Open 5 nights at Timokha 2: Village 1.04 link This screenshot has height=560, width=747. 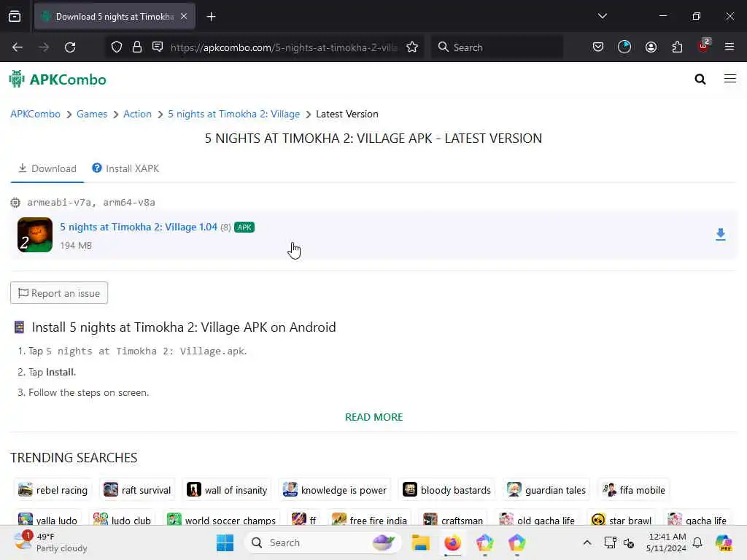pyautogui.click(x=139, y=227)
